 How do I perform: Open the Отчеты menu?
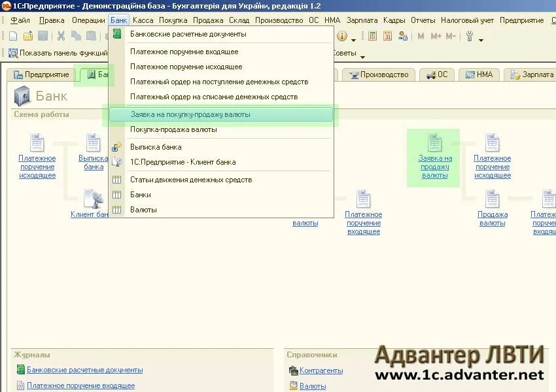tap(423, 20)
